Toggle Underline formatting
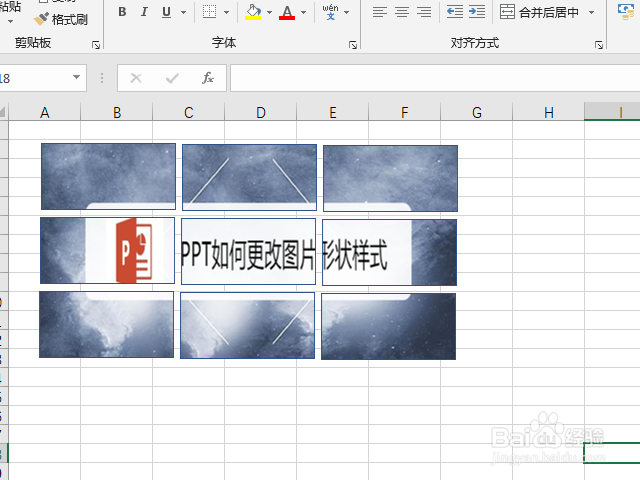This screenshot has width=640, height=480. click(166, 12)
